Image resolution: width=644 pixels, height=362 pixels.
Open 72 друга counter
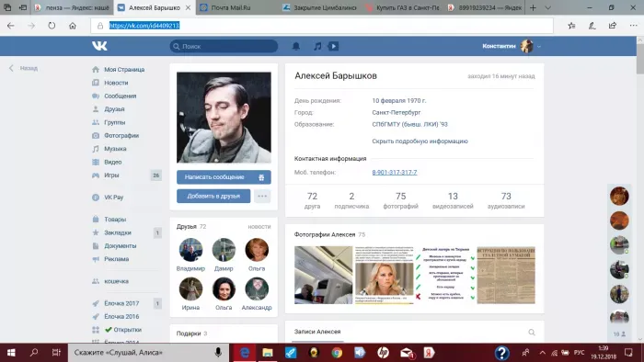pyautogui.click(x=312, y=200)
